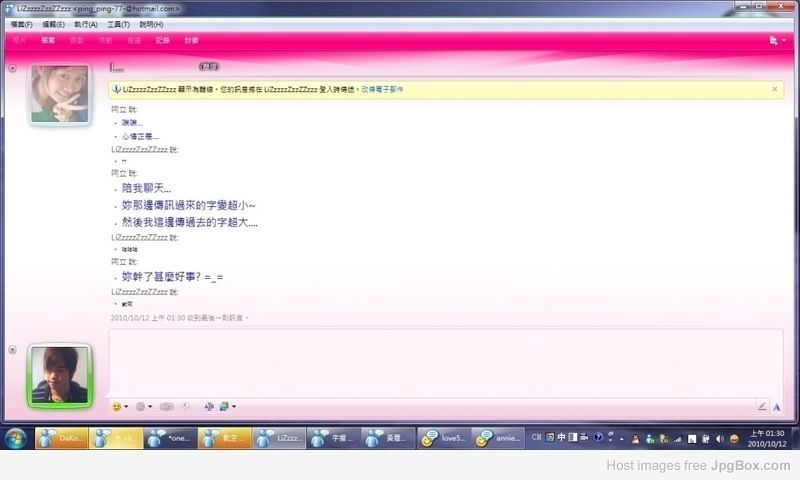
Task: Open the emoticon picker smiley icon
Action: click(x=117, y=407)
